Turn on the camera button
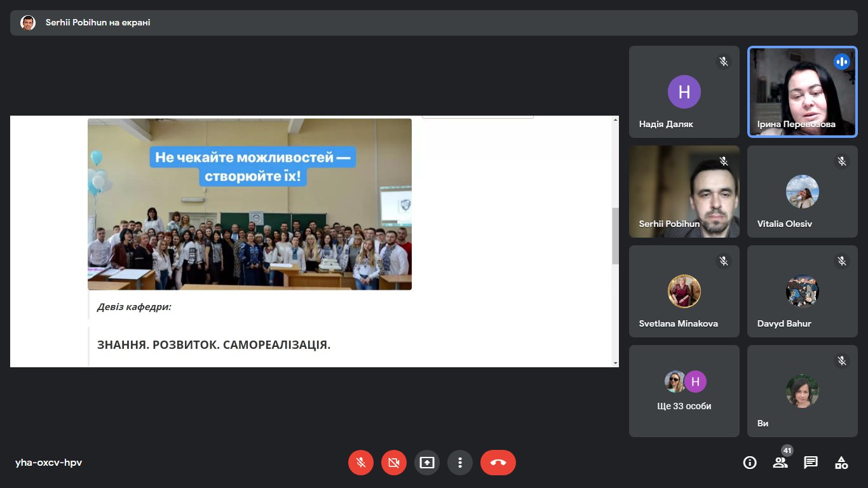 (394, 463)
